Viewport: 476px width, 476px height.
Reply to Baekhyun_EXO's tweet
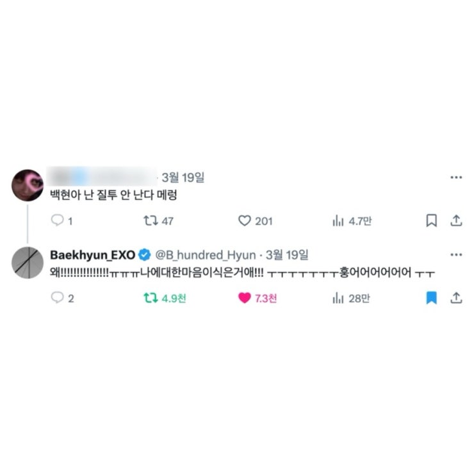coord(62,298)
